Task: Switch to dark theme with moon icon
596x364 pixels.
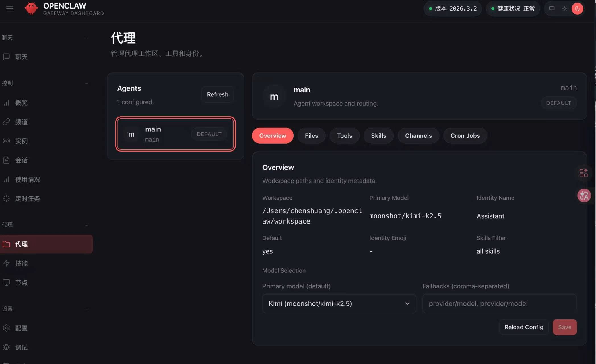Action: (577, 9)
